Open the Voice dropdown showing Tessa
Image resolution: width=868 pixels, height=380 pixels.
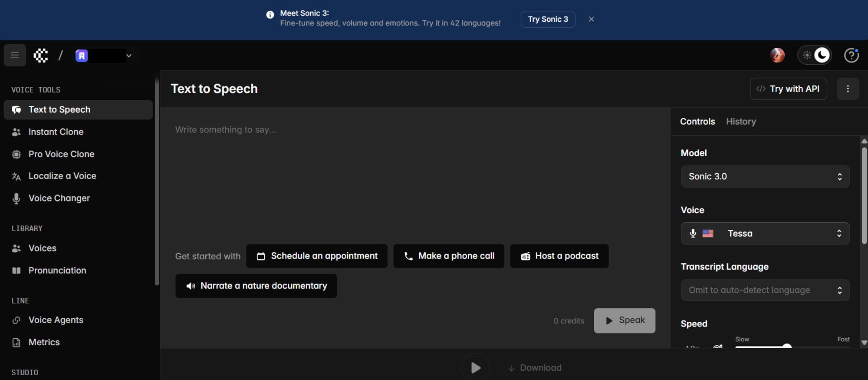coord(765,234)
